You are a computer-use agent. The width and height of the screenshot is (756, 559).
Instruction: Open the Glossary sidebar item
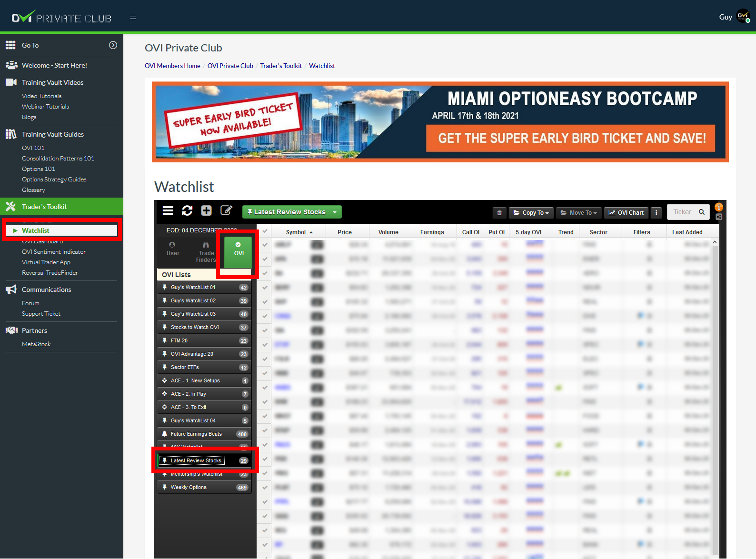click(33, 190)
